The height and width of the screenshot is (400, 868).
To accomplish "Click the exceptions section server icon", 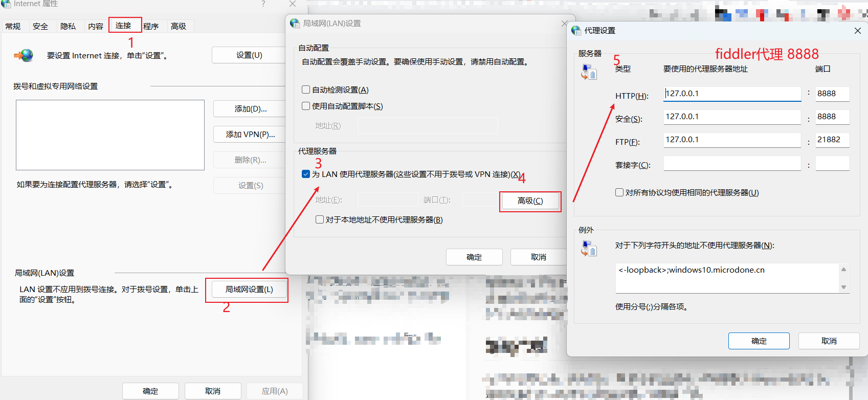I will point(589,249).
